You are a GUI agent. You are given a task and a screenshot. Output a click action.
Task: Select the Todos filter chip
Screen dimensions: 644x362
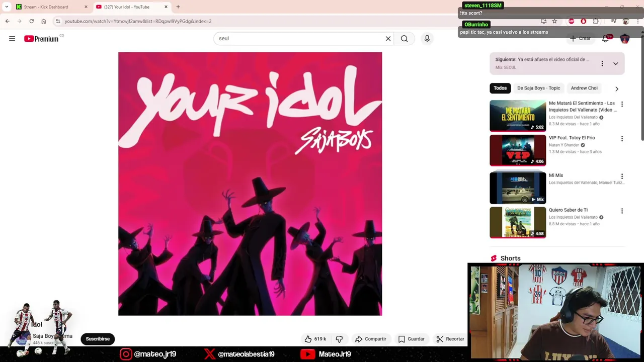coord(500,88)
